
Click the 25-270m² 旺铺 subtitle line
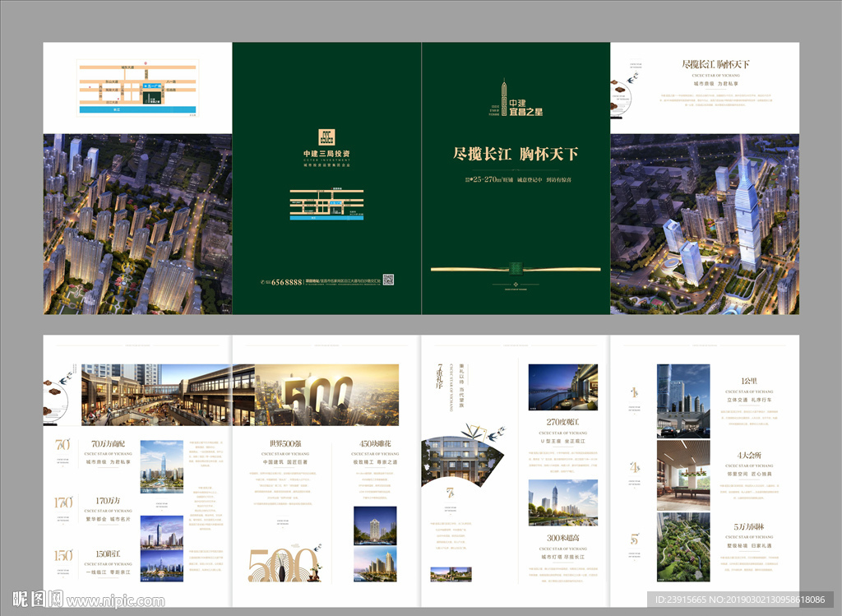pos(519,179)
